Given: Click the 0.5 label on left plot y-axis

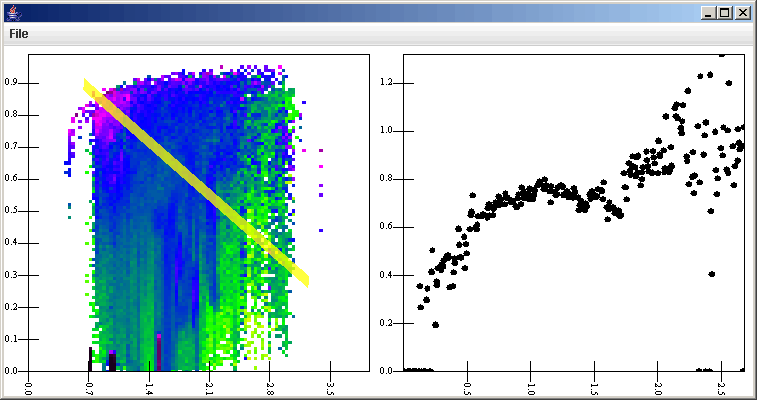Looking at the screenshot, I should tap(12, 210).
